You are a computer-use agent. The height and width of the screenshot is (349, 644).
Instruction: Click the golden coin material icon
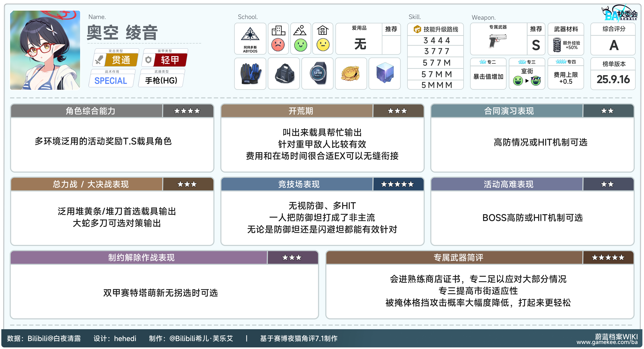[351, 74]
